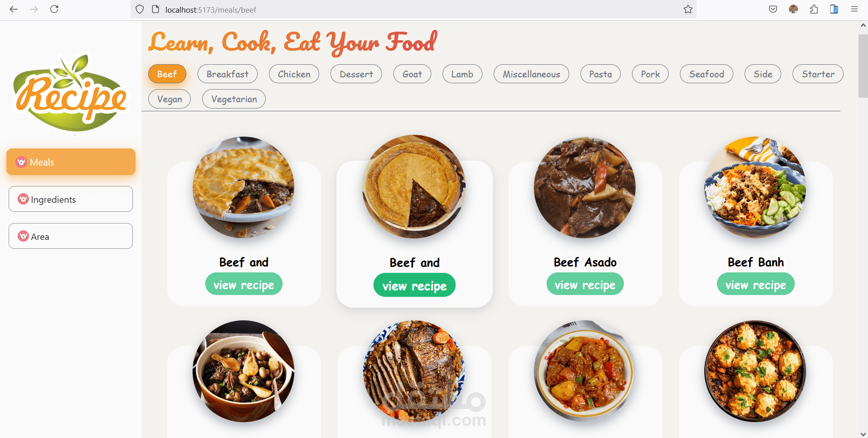
Task: Bookmark this page with the star icon
Action: (x=688, y=9)
